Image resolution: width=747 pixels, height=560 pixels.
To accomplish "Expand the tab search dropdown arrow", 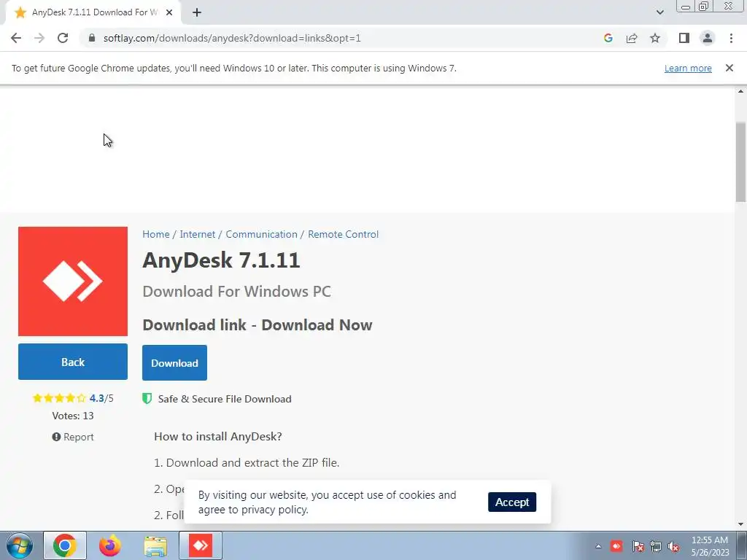I will (659, 12).
